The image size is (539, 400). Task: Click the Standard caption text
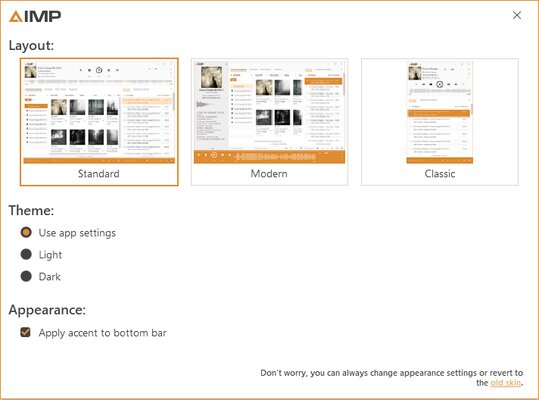(x=99, y=174)
